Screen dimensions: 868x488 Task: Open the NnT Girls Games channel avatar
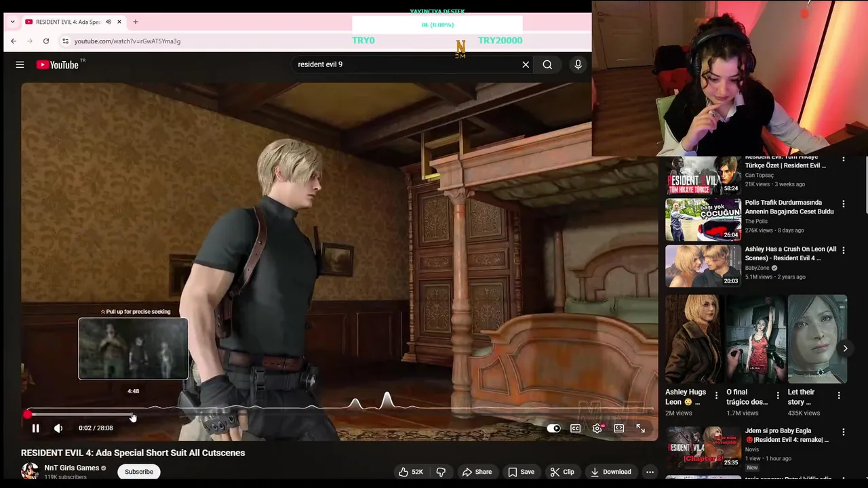coord(30,471)
